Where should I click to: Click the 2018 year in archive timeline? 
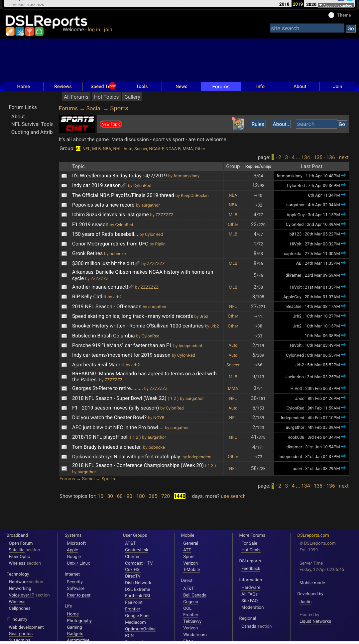pyautogui.click(x=284, y=4)
